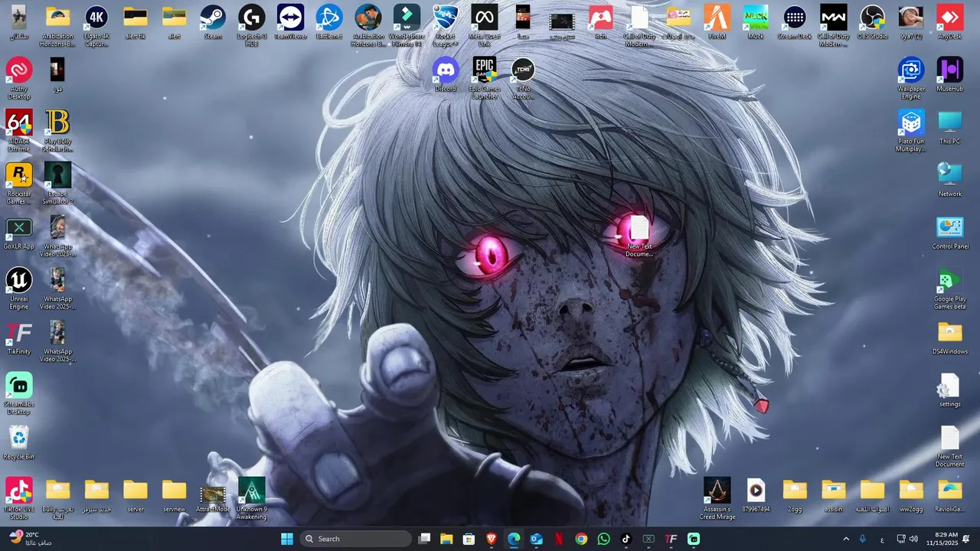The height and width of the screenshot is (551, 980).
Task: Launch Epic Games Launcher shortcut
Action: (484, 78)
